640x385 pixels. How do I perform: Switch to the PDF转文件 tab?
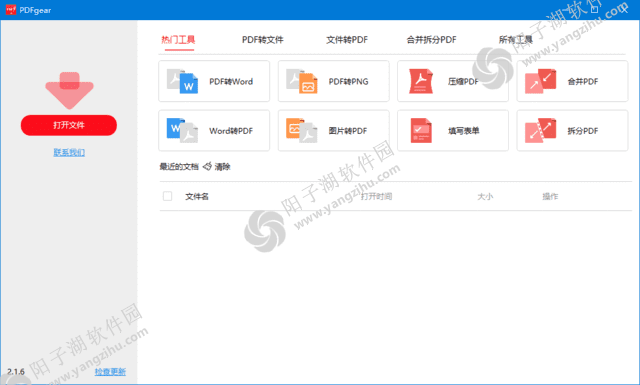[262, 40]
